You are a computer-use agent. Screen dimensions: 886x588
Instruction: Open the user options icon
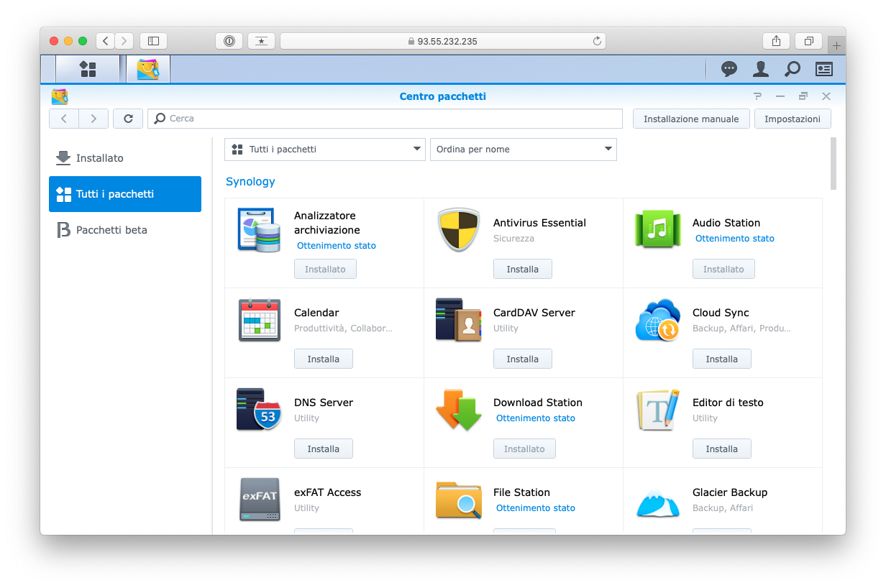760,69
